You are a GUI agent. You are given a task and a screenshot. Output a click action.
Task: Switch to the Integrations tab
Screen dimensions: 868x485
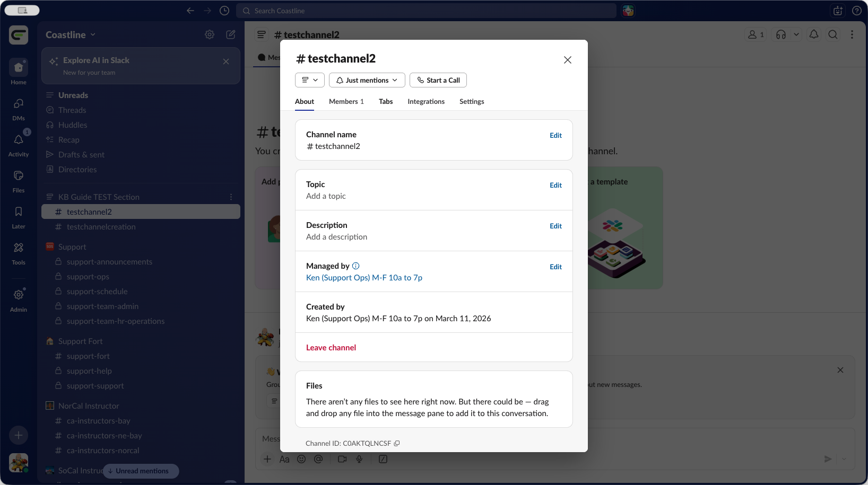point(426,101)
